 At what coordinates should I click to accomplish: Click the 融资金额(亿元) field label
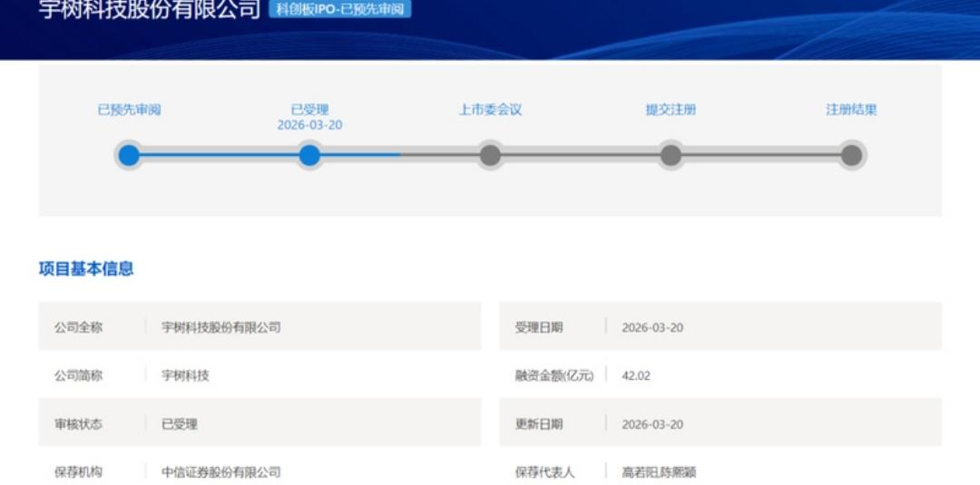click(x=554, y=376)
